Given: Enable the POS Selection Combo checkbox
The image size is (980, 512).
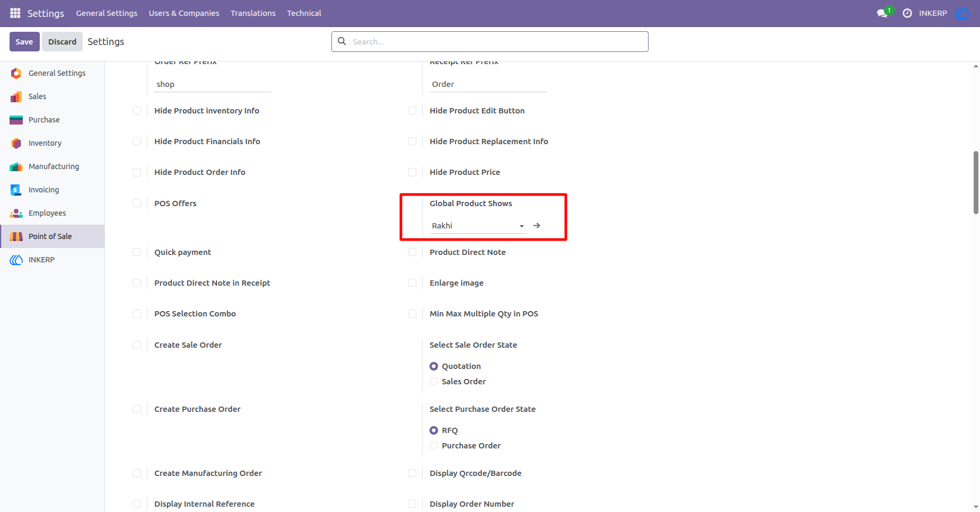Looking at the screenshot, I should [137, 314].
